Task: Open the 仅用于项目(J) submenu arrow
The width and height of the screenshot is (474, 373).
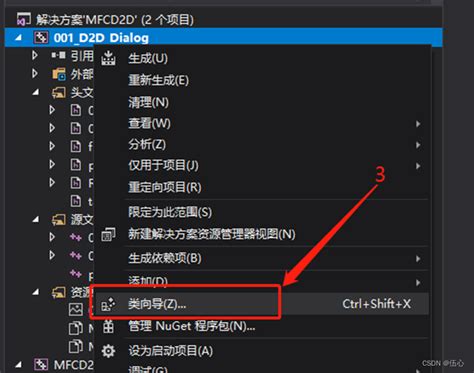Action: 418,166
